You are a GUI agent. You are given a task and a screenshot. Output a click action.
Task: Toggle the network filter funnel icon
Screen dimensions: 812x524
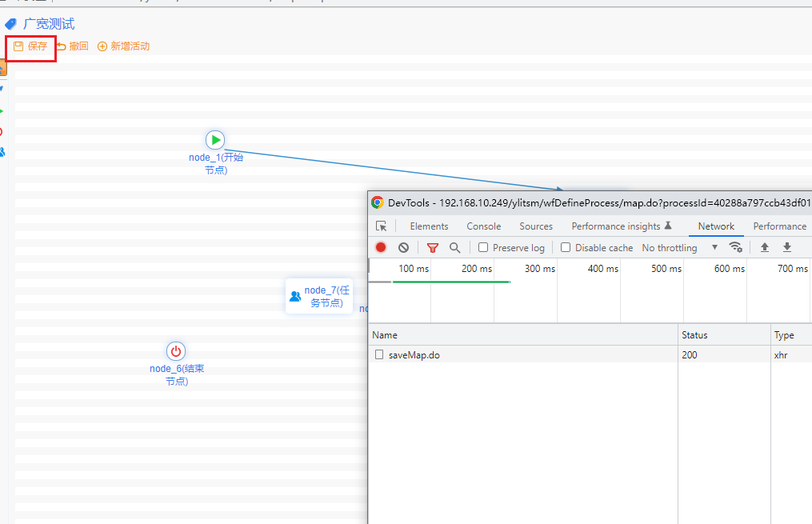coord(433,247)
